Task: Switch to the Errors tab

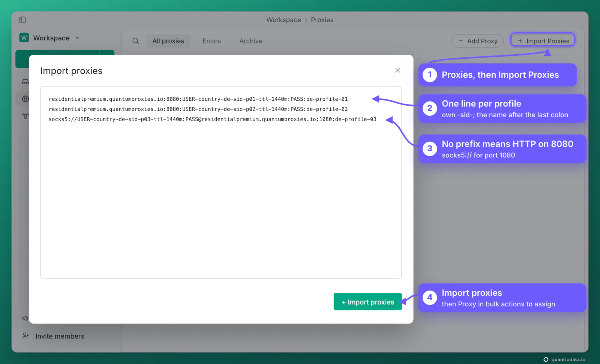Action: [x=211, y=41]
